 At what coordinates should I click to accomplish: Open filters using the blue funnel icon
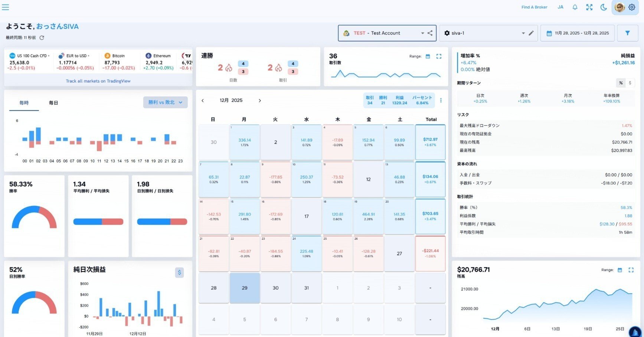(x=628, y=33)
